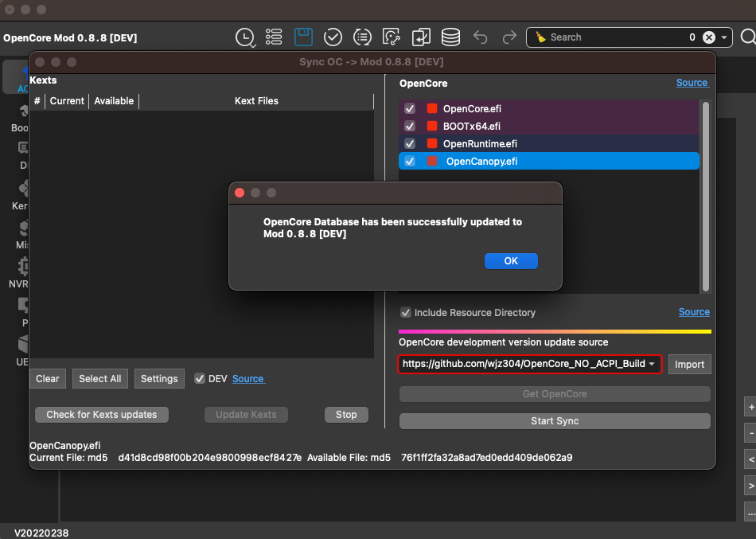Clear search with the X circle icon
Image resolution: width=756 pixels, height=539 pixels.
[709, 37]
